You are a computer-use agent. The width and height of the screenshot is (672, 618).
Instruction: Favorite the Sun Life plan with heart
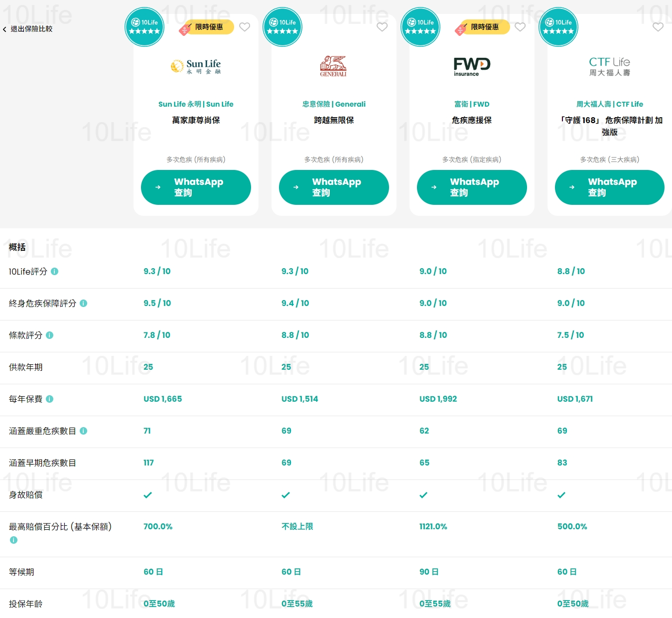245,27
